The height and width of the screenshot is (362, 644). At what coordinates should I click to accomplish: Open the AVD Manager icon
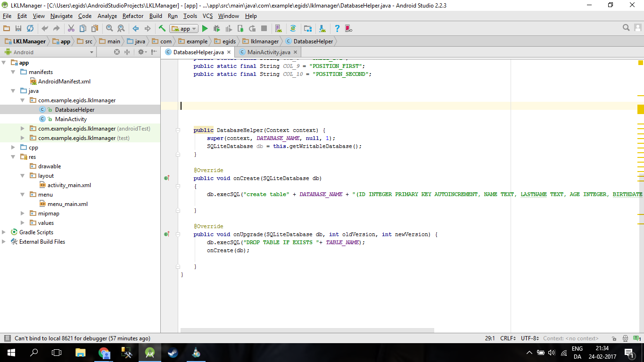(x=278, y=29)
